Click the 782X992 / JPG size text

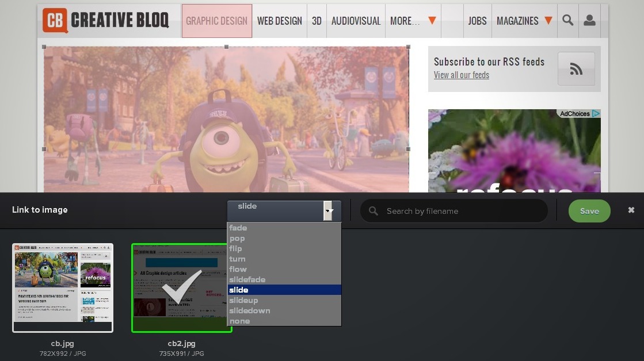tap(63, 354)
